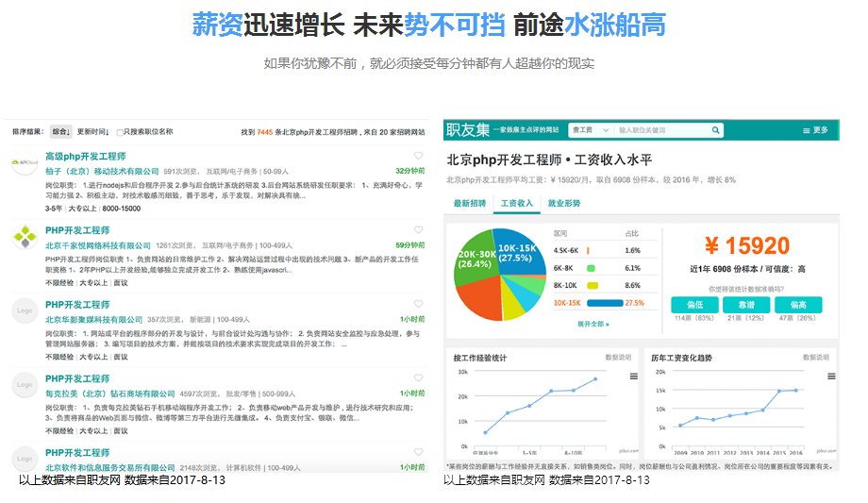Open 数据说明 in 历年工资变化趋势 chart

click(816, 358)
